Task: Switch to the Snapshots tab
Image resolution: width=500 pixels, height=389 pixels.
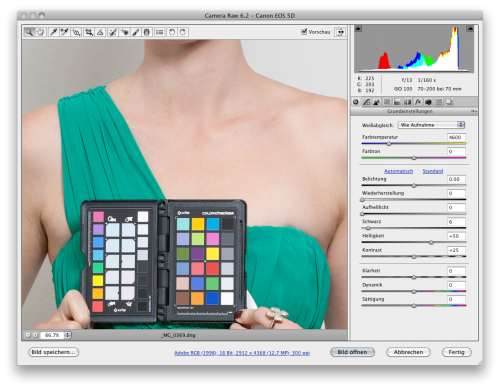Action: 449,102
